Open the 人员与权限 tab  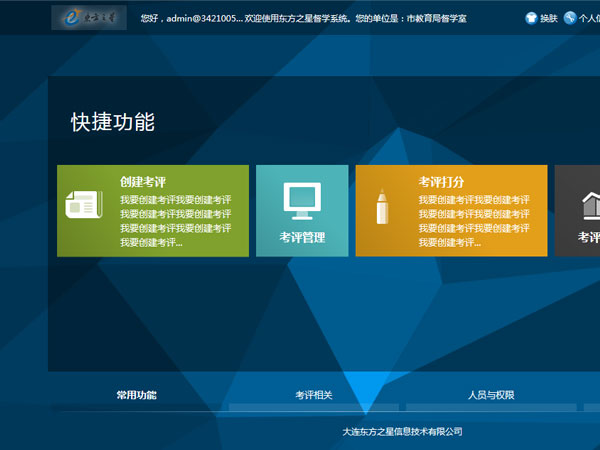(491, 395)
